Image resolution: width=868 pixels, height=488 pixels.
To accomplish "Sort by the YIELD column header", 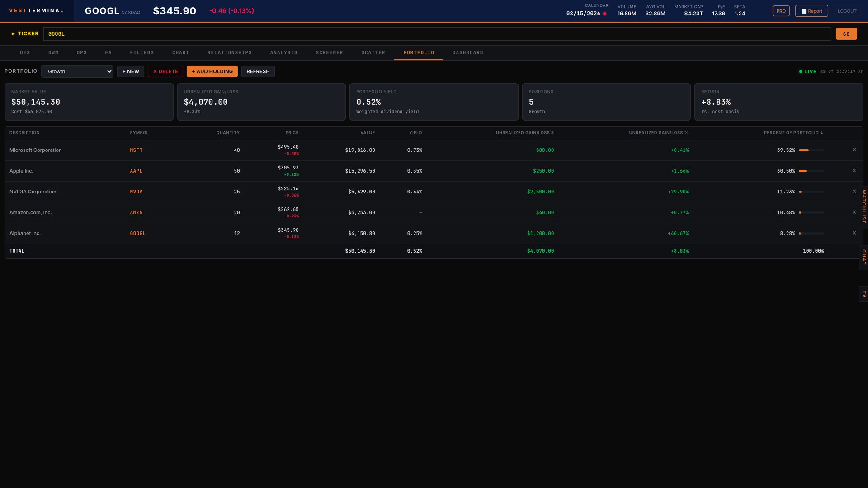I will click(x=415, y=133).
